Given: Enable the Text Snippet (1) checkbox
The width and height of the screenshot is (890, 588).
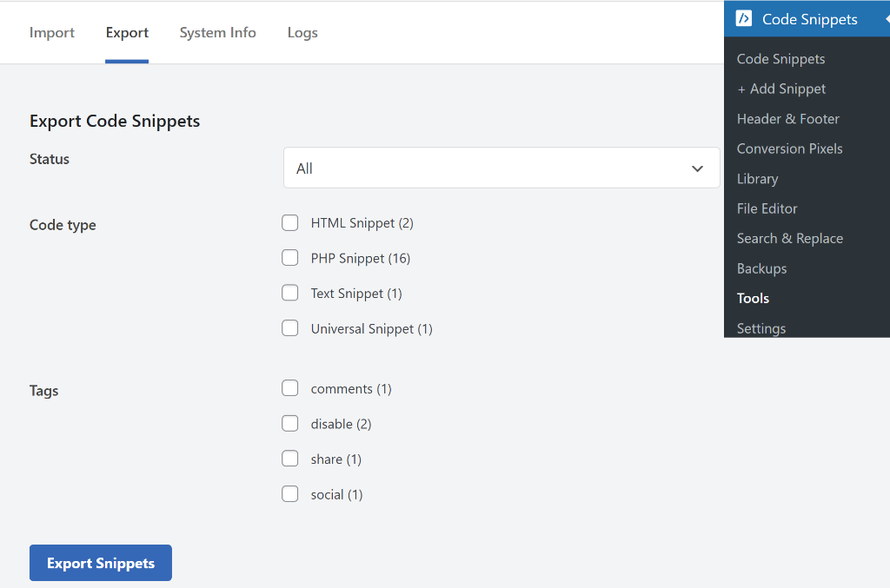Looking at the screenshot, I should coord(290,294).
